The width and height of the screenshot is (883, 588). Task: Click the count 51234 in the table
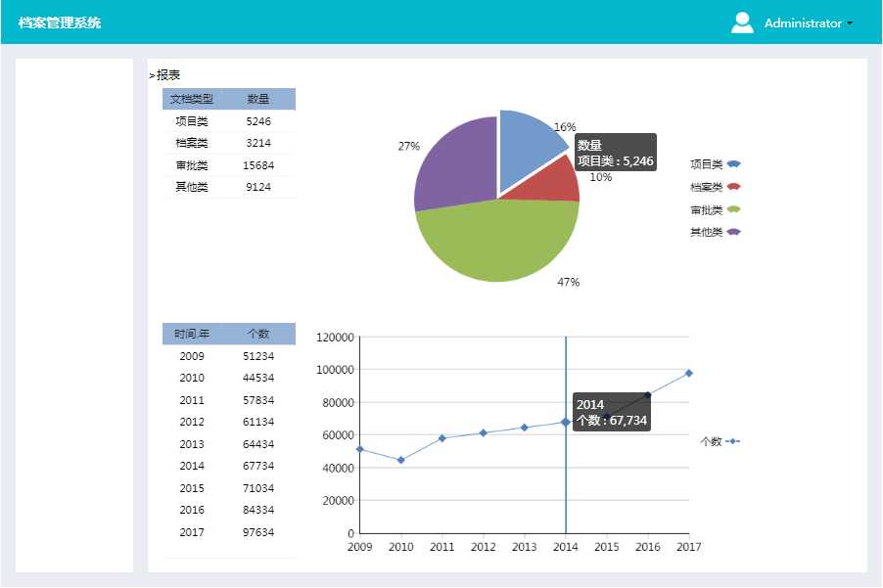(x=258, y=356)
